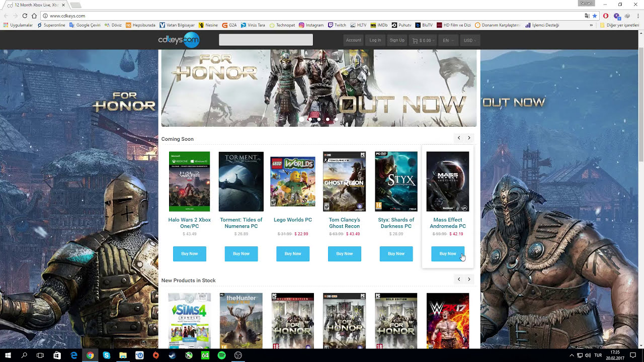Show next Coming Soon products

469,138
